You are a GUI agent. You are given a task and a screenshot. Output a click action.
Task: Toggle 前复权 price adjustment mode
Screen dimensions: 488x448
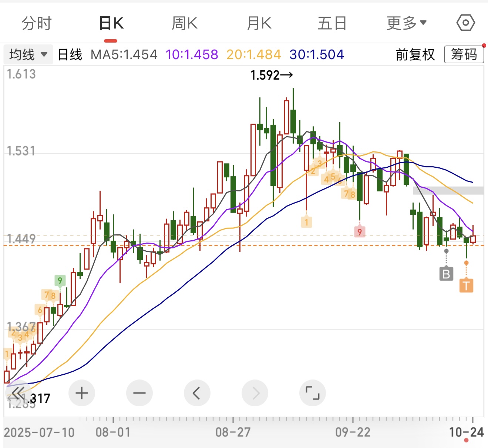(415, 55)
